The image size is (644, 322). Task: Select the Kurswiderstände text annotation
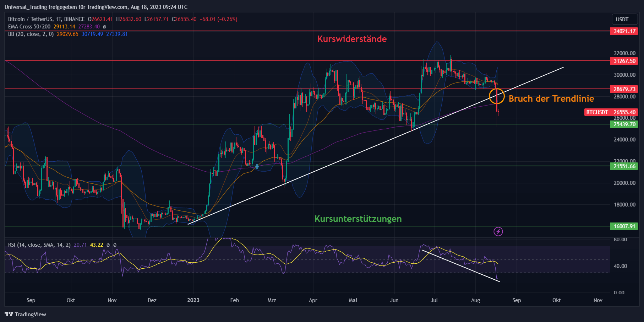(x=352, y=39)
